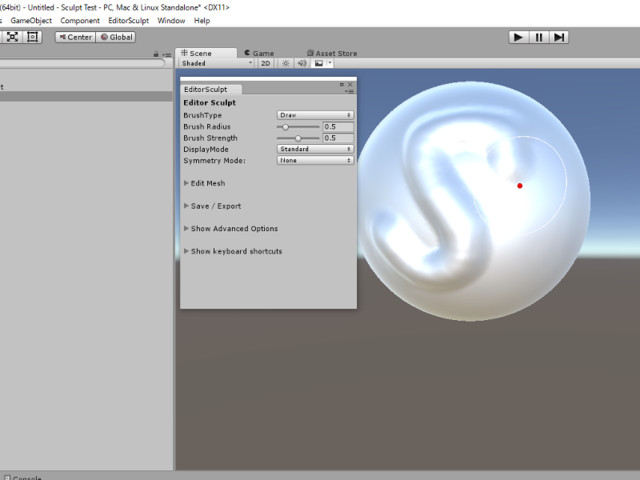
Task: Open the EditorSculpt menu
Action: [128, 20]
